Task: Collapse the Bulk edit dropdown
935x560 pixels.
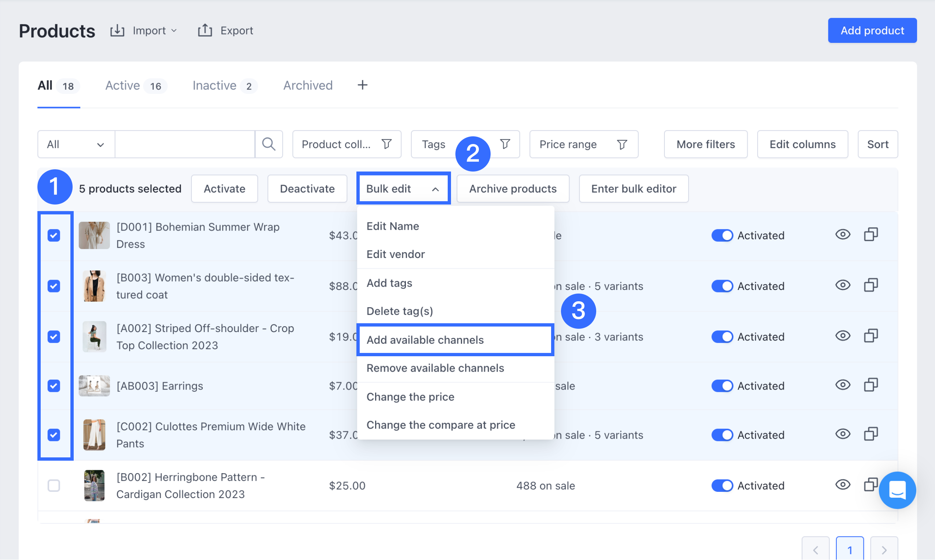Action: tap(403, 189)
